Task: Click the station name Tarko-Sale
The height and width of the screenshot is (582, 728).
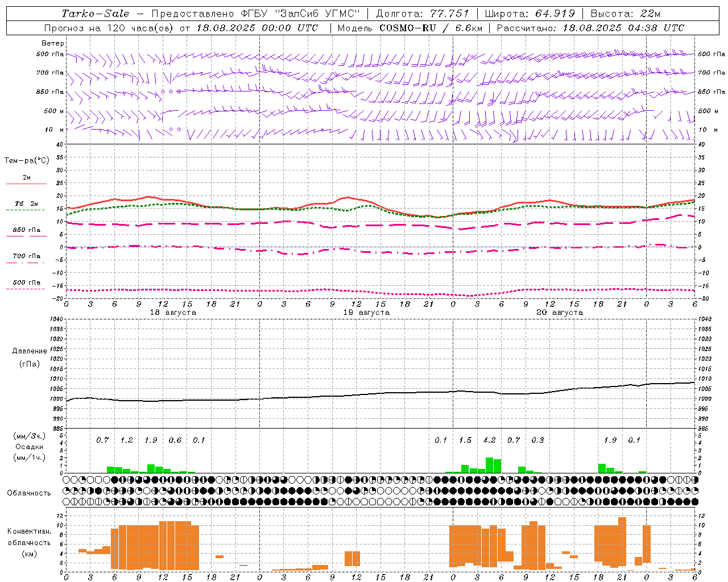Action: click(x=95, y=14)
